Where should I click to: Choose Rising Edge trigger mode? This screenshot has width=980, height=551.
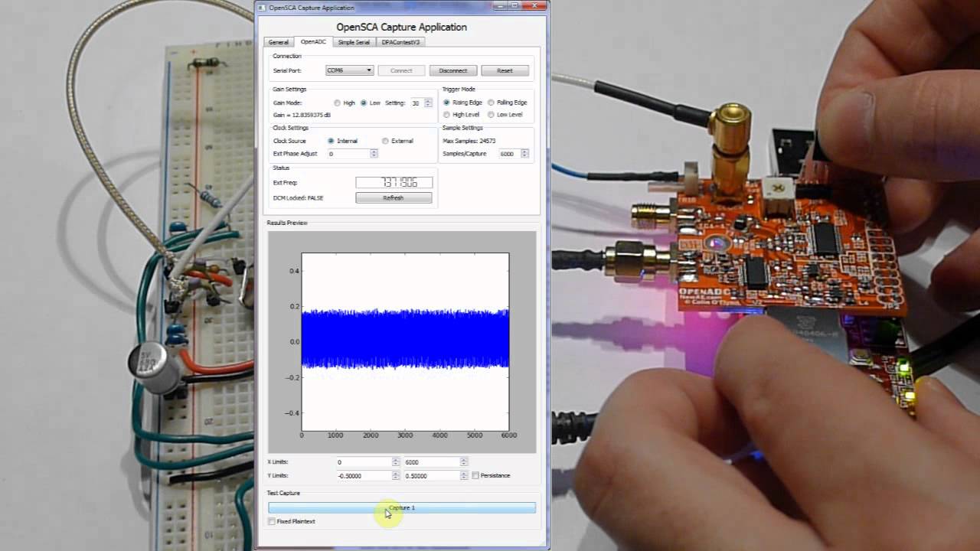446,103
